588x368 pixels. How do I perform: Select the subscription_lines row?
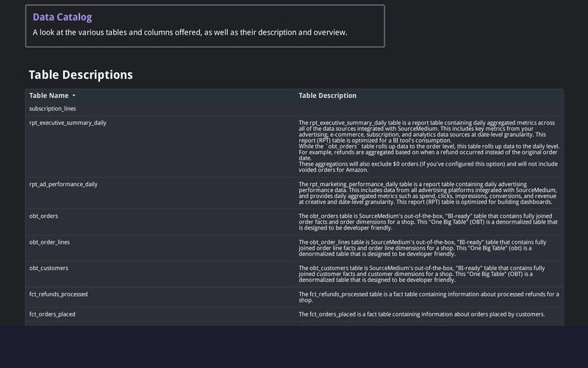click(x=53, y=108)
